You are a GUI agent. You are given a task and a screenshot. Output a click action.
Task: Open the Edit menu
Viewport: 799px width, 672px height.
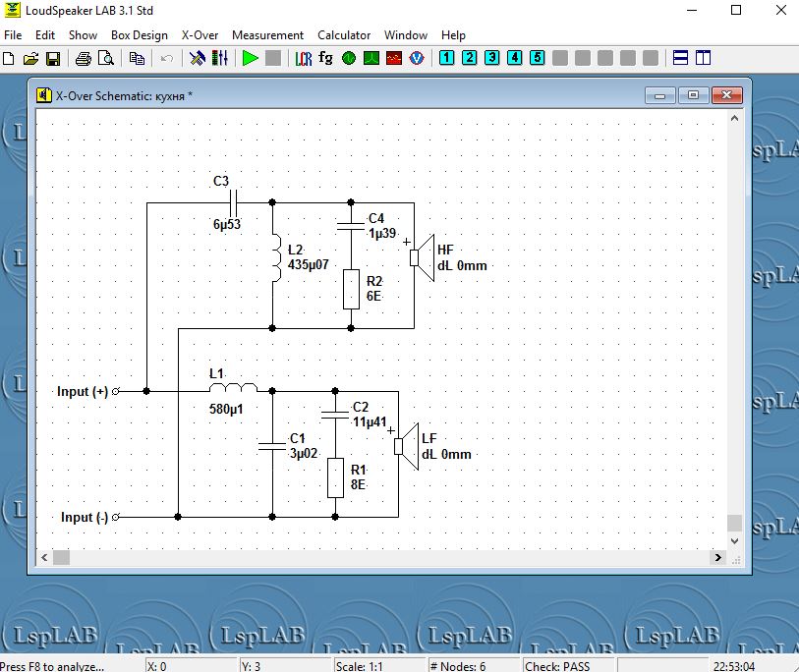[45, 35]
